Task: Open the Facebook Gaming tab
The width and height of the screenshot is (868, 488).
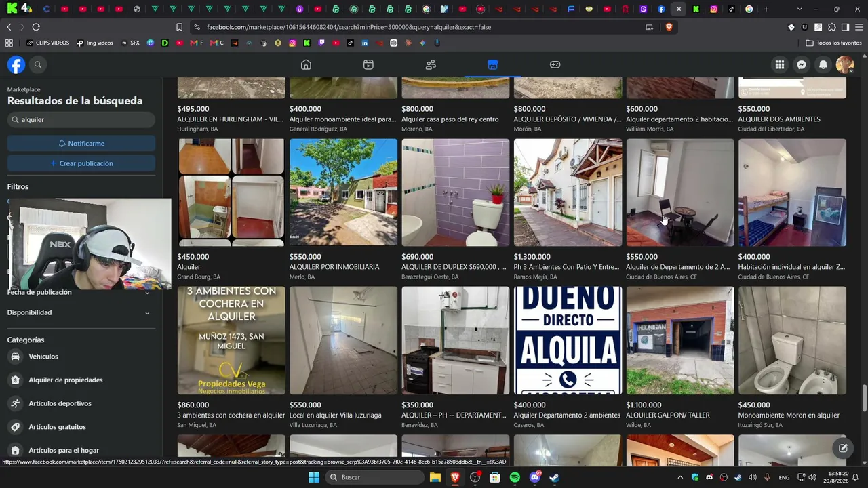Action: pos(555,64)
